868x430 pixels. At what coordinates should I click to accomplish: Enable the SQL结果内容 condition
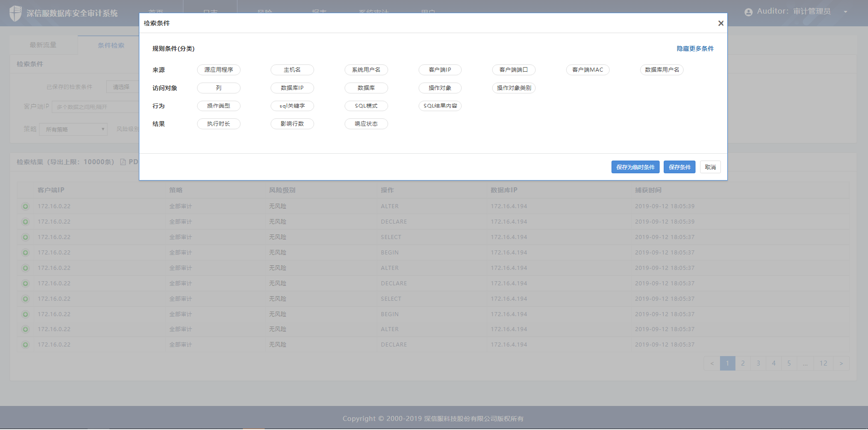[440, 106]
